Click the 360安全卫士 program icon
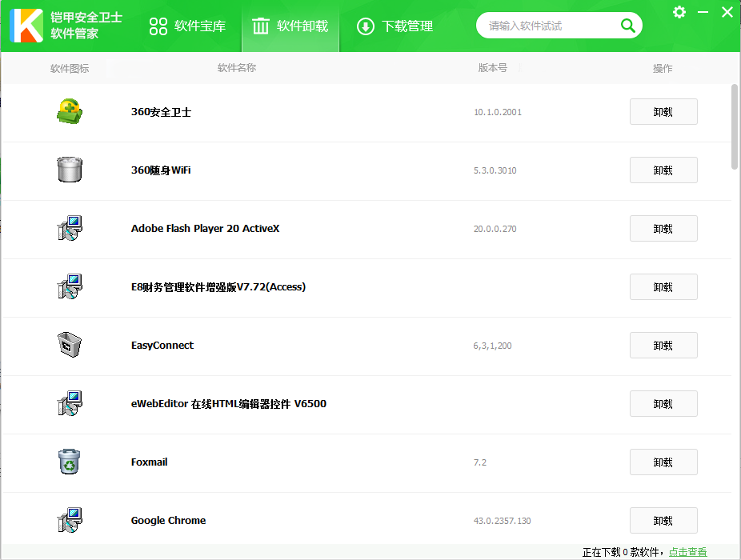This screenshot has width=741, height=560. (70, 112)
